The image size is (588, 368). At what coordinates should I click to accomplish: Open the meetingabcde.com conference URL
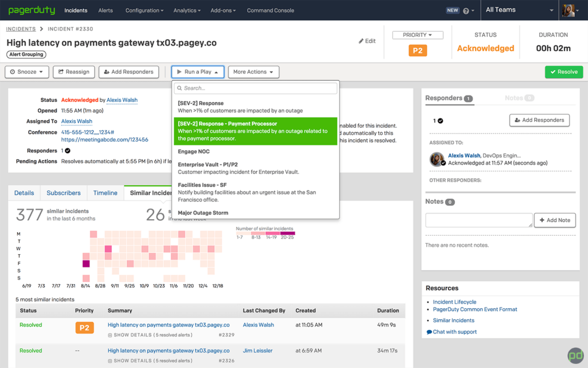[105, 140]
